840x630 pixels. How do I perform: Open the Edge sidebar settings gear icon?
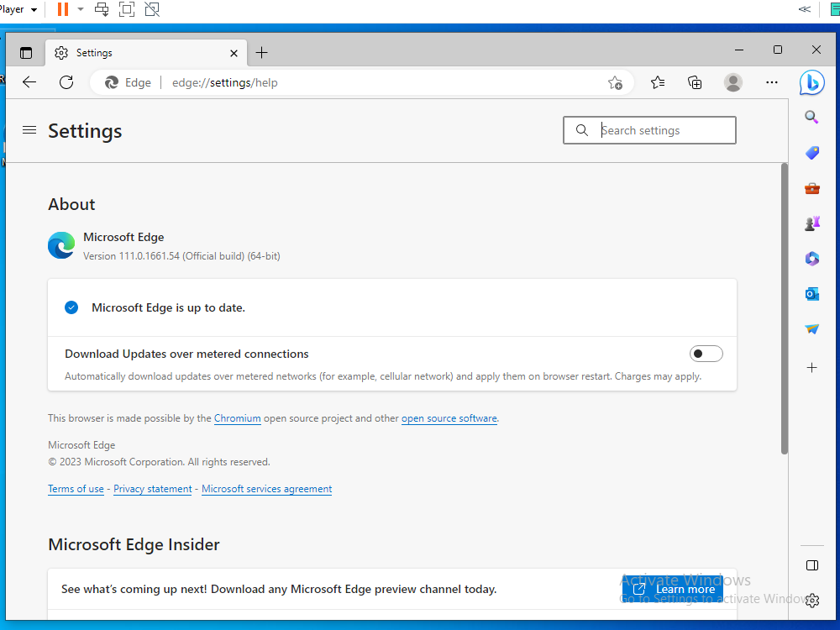click(812, 601)
